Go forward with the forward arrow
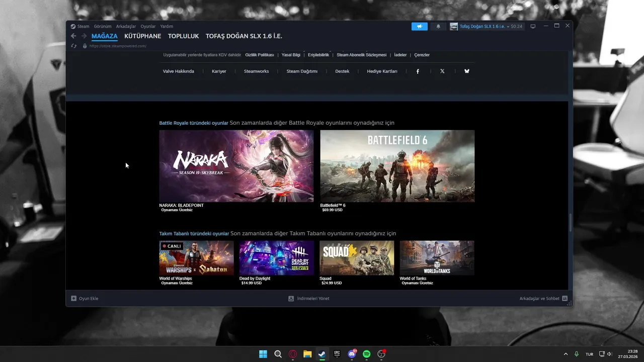The height and width of the screenshot is (362, 644). click(x=84, y=36)
